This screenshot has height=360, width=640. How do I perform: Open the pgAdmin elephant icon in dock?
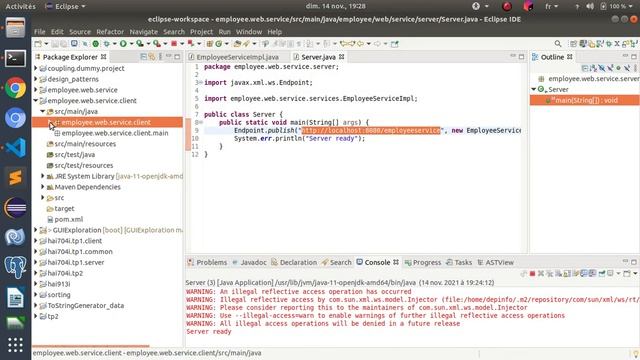point(16,267)
